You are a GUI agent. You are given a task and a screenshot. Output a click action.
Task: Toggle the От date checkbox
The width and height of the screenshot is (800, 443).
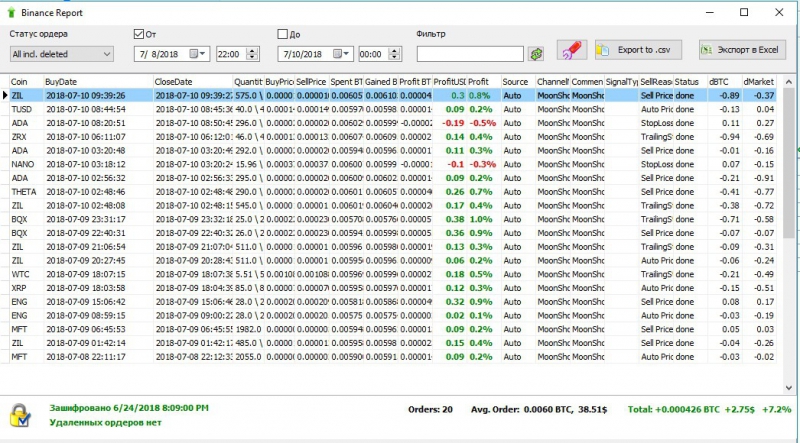click(139, 34)
